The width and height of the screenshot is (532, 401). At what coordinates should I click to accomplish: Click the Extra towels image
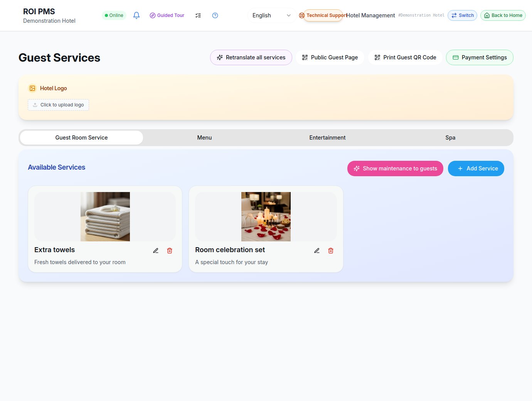(x=105, y=217)
